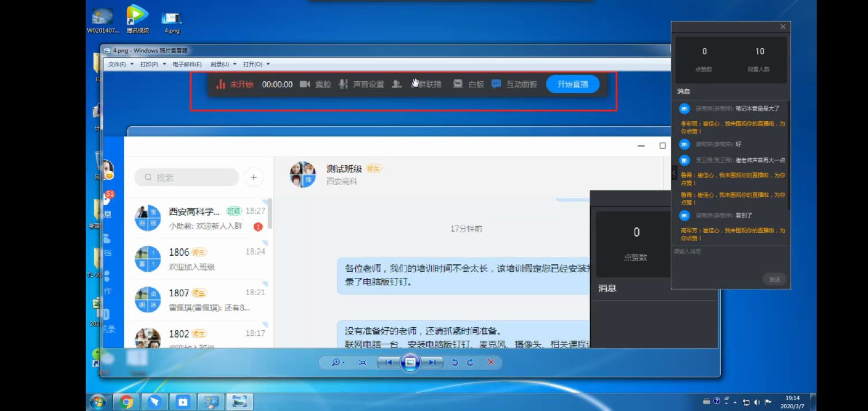Screen dimensions: 868x411
Task: Switch to Photo Viewer on the taskbar
Action: (239, 402)
